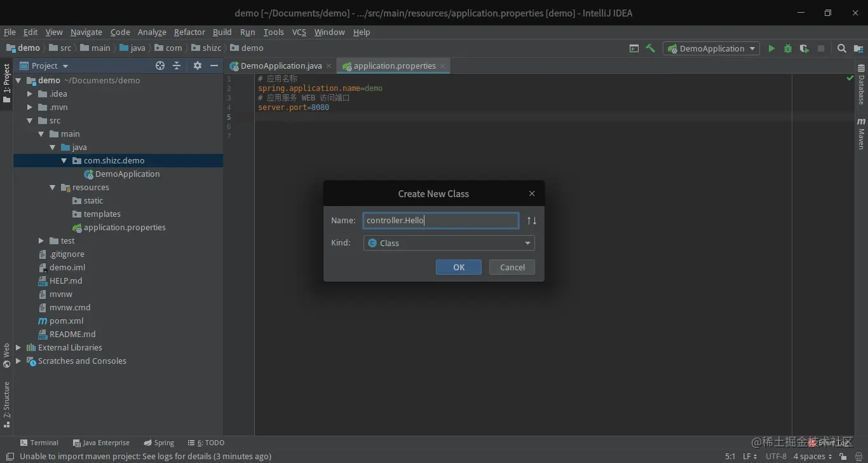This screenshot has width=868, height=463.
Task: Run with coverage shield icon
Action: [804, 48]
